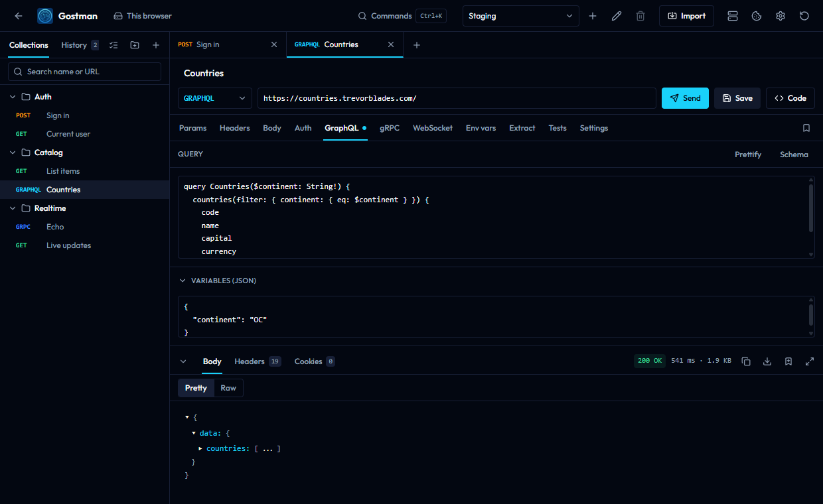Click the Search name or URL field

[x=84, y=72]
